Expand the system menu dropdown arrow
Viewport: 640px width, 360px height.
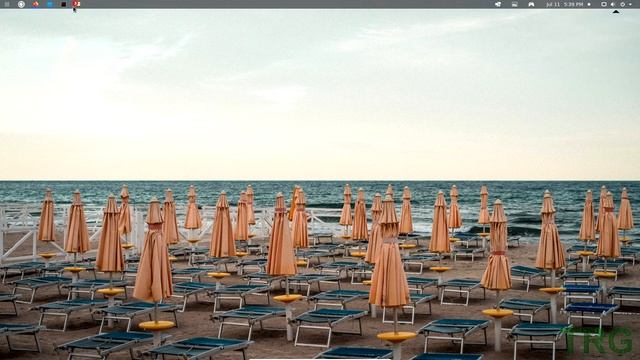tap(630, 4)
